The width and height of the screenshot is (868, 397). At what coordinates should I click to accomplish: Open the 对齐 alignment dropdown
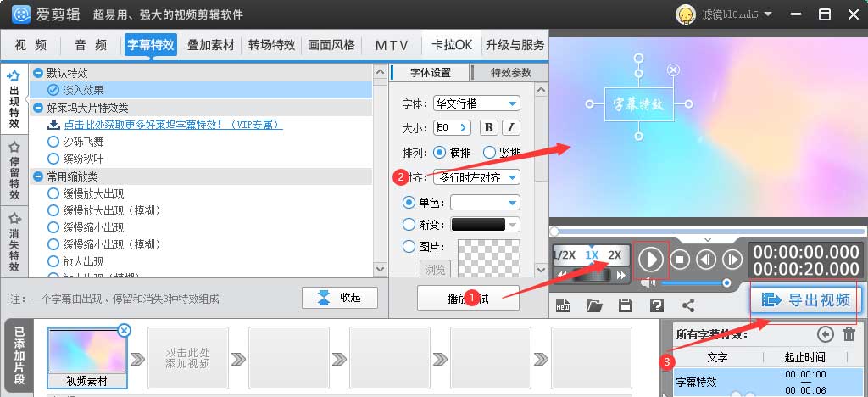[476, 177]
